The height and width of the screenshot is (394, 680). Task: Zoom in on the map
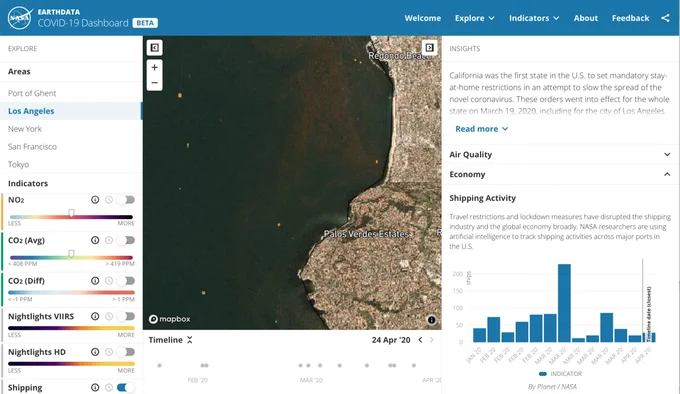coord(155,67)
